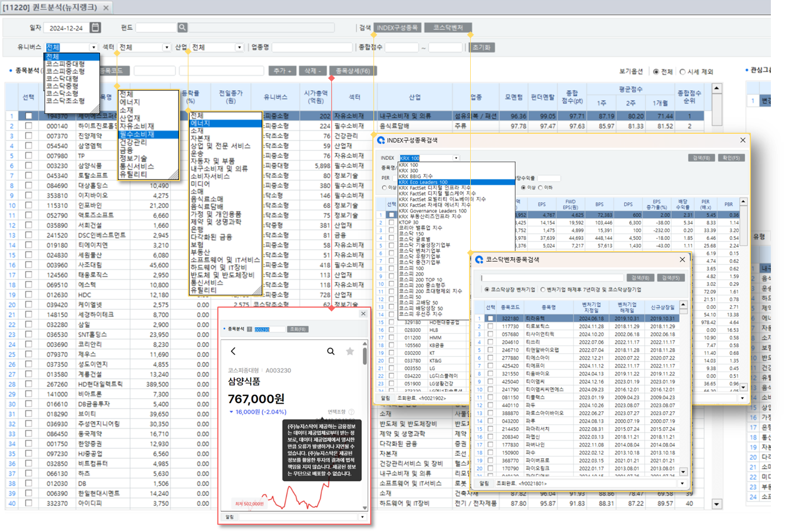Click the INDEX구성종목 search button
Screen dimensions: 787x532
397,28
